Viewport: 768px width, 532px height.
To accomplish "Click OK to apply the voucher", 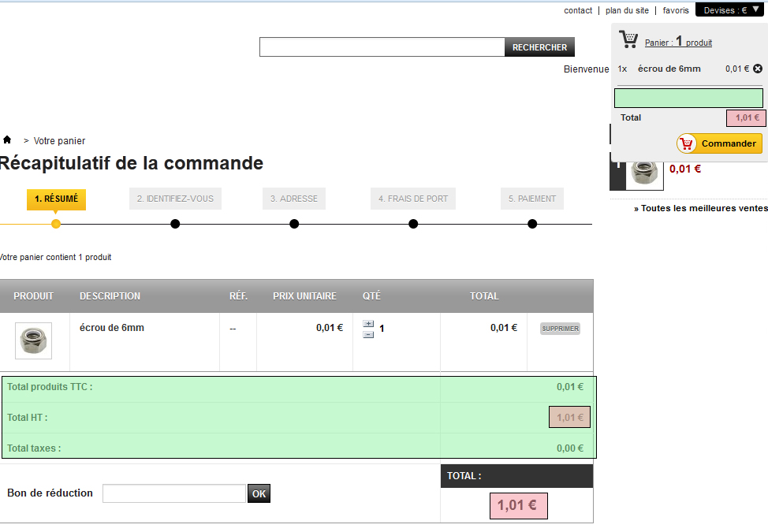I will tap(259, 493).
